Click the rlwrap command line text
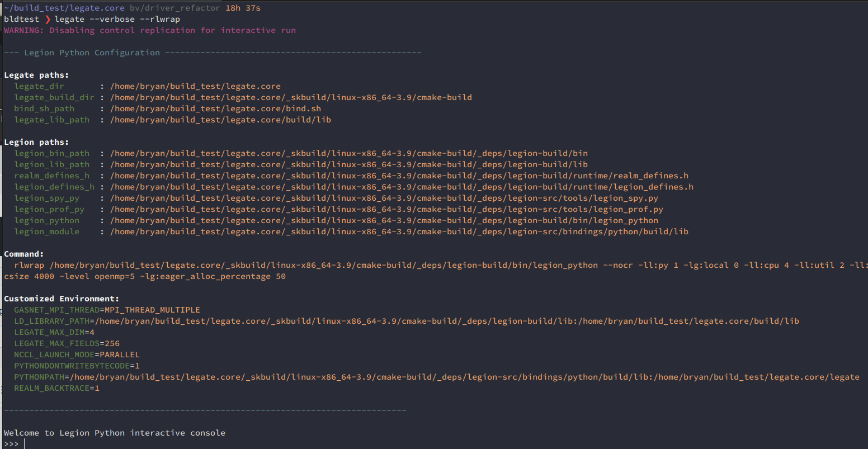The width and height of the screenshot is (868, 449). pyautogui.click(x=441, y=265)
